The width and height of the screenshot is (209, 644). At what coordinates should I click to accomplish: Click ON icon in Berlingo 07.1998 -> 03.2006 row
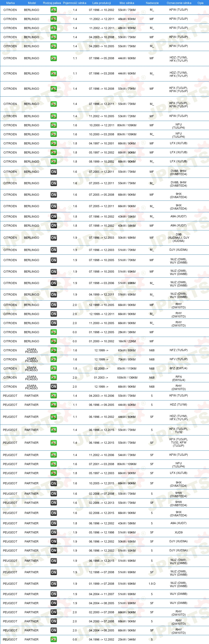(x=54, y=283)
